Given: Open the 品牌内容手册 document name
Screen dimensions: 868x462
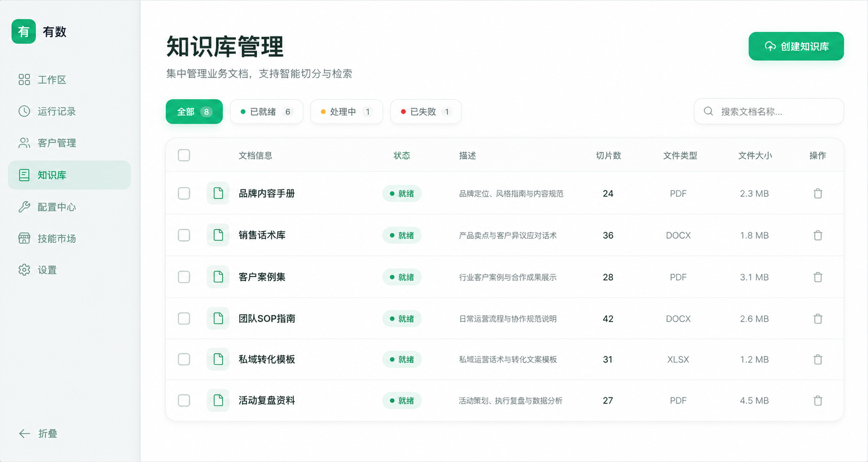Looking at the screenshot, I should [x=267, y=193].
